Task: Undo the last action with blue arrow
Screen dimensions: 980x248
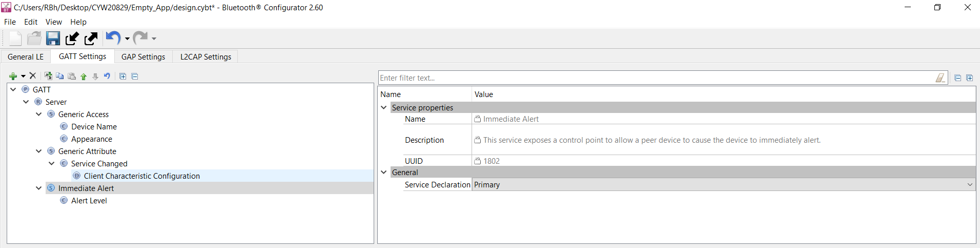Action: tap(113, 38)
